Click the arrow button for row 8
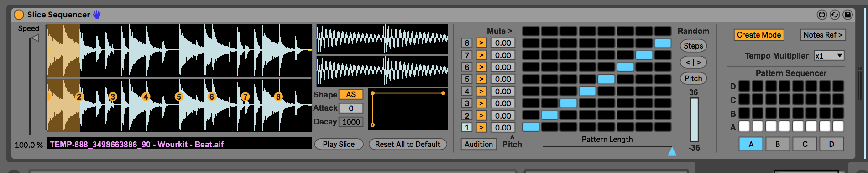This screenshot has width=868, height=173. 481,43
